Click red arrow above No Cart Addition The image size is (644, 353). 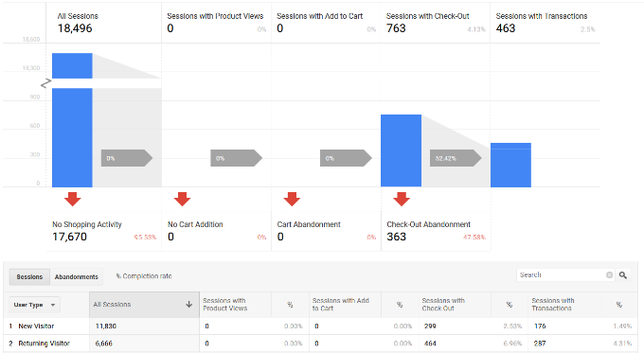(182, 199)
